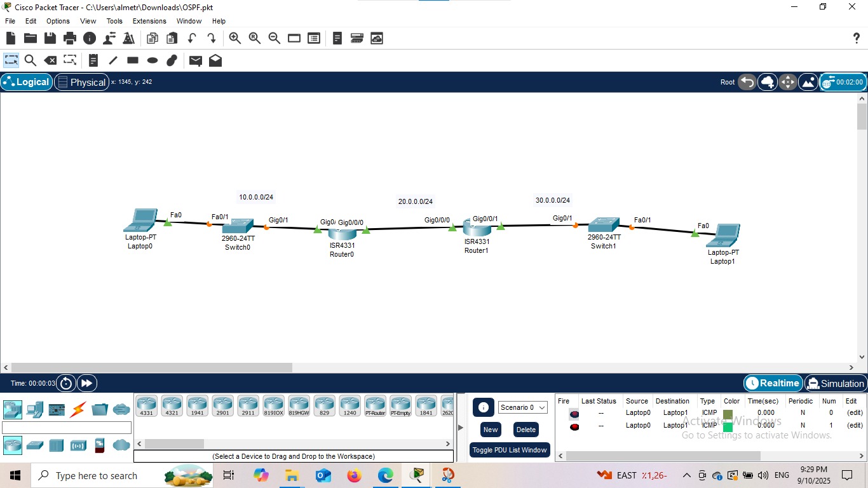The width and height of the screenshot is (868, 488).
Task: Click the Fast Forward Time button
Action: (x=86, y=383)
